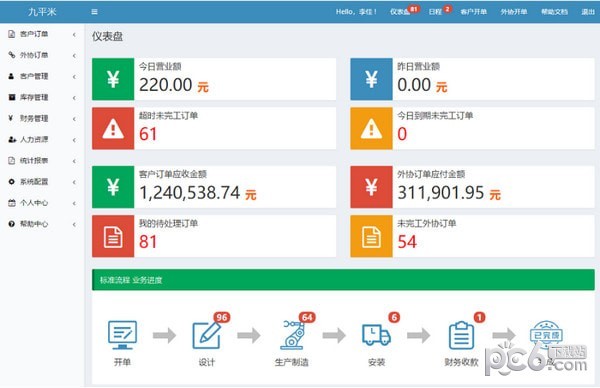View the 我的待处理订单 count 81

point(148,242)
